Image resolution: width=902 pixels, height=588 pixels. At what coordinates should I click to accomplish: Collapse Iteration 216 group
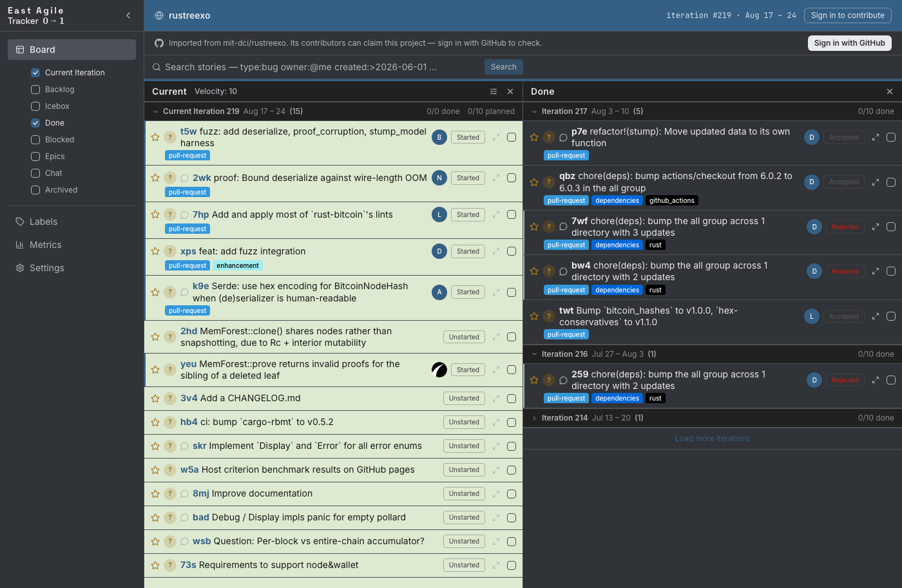(534, 354)
